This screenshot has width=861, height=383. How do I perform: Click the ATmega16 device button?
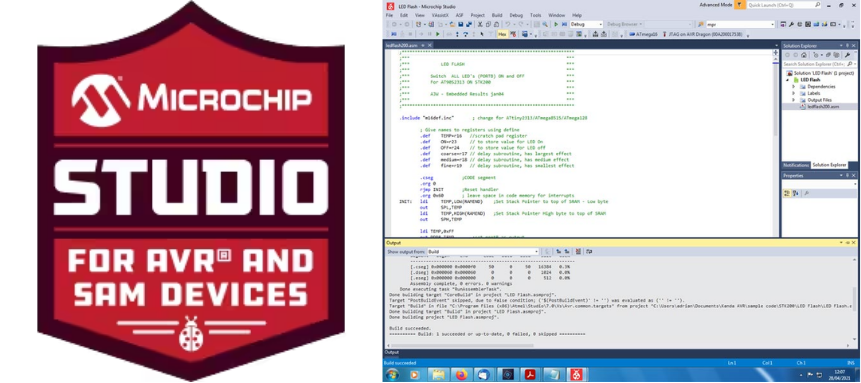[644, 34]
